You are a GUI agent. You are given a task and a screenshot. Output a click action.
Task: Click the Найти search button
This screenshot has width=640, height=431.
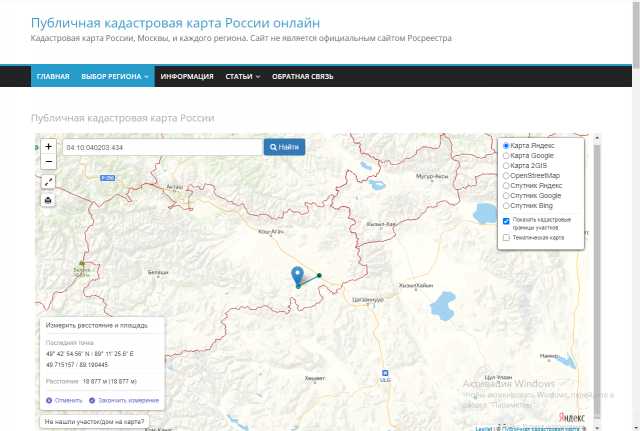[284, 147]
